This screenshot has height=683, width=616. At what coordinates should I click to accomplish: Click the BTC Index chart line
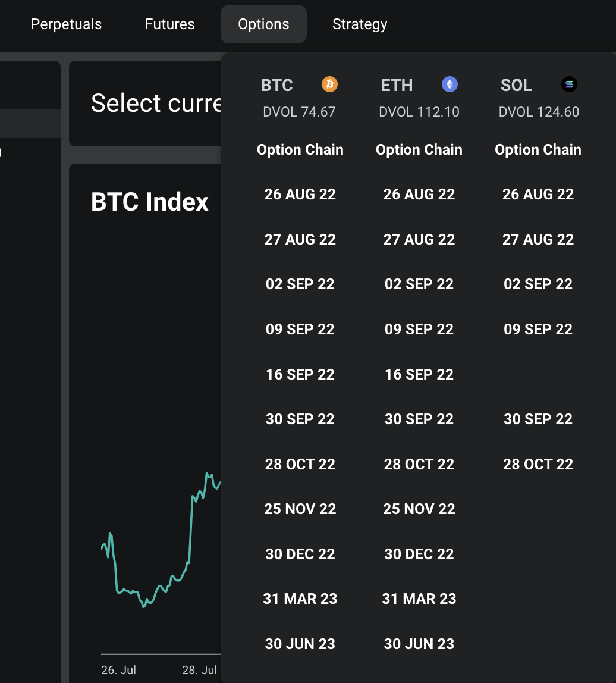(x=190, y=535)
